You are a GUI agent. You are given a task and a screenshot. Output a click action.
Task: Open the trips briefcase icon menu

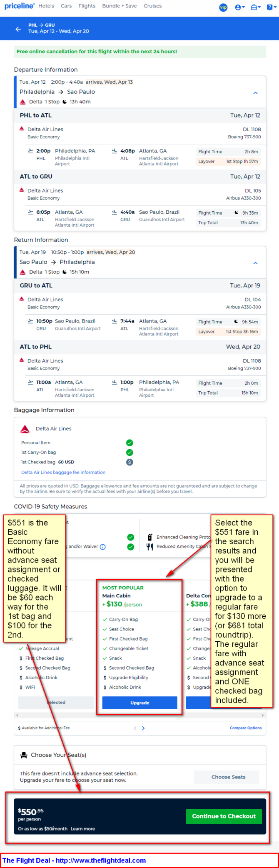point(256,8)
